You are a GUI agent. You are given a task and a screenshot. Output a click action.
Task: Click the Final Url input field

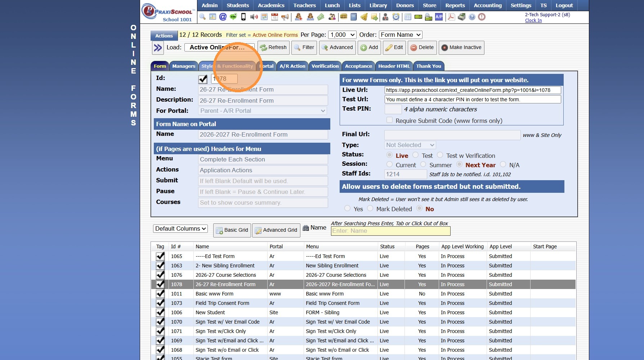tap(452, 135)
